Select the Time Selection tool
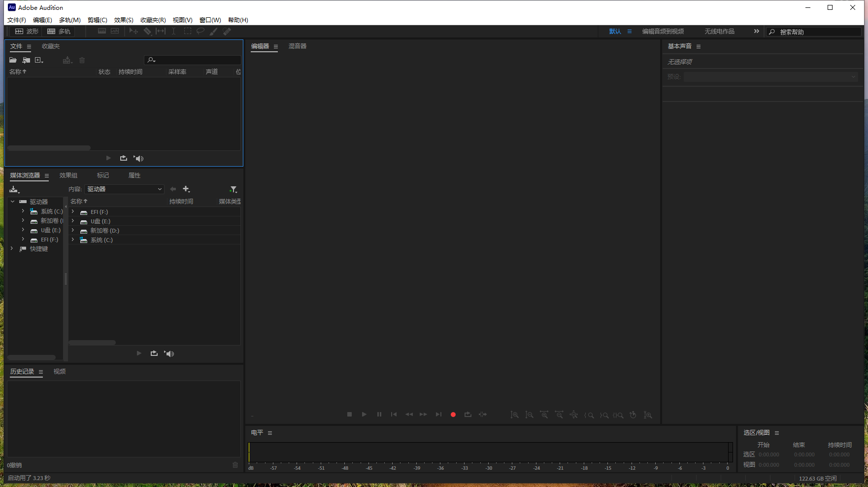 (x=173, y=31)
